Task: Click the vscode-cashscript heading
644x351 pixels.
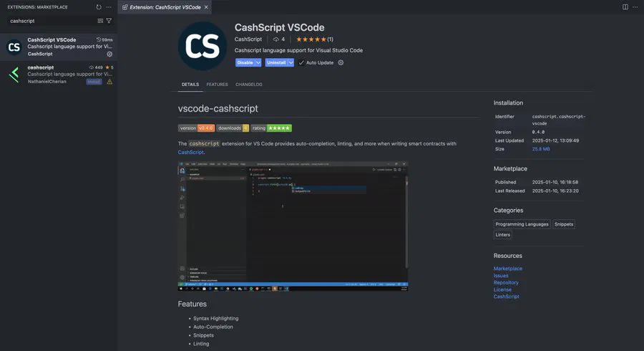Action: pyautogui.click(x=218, y=108)
